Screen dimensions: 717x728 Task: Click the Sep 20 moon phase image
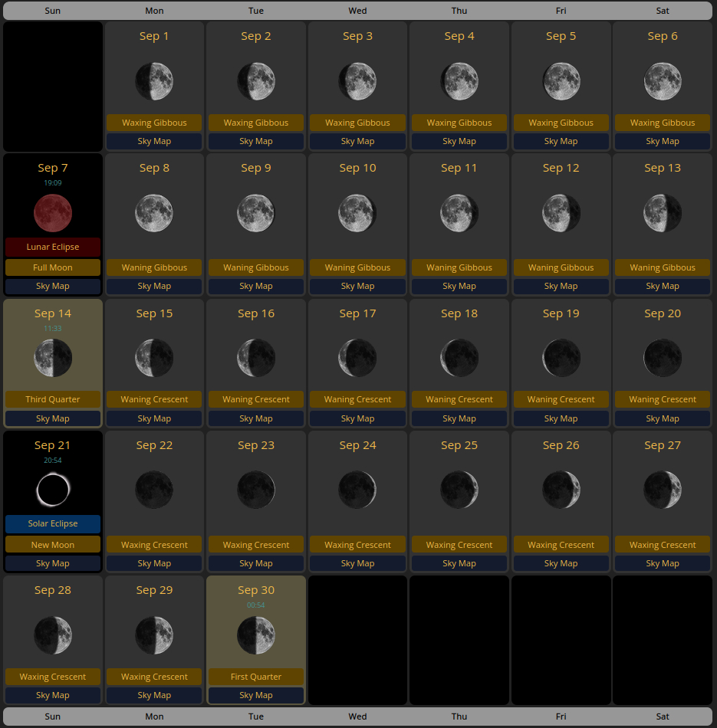point(663,358)
